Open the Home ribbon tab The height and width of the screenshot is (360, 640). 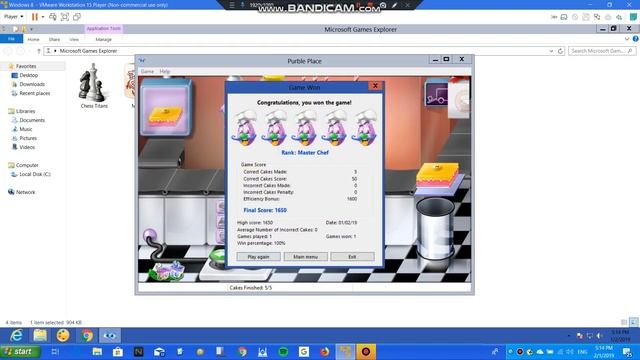point(33,40)
